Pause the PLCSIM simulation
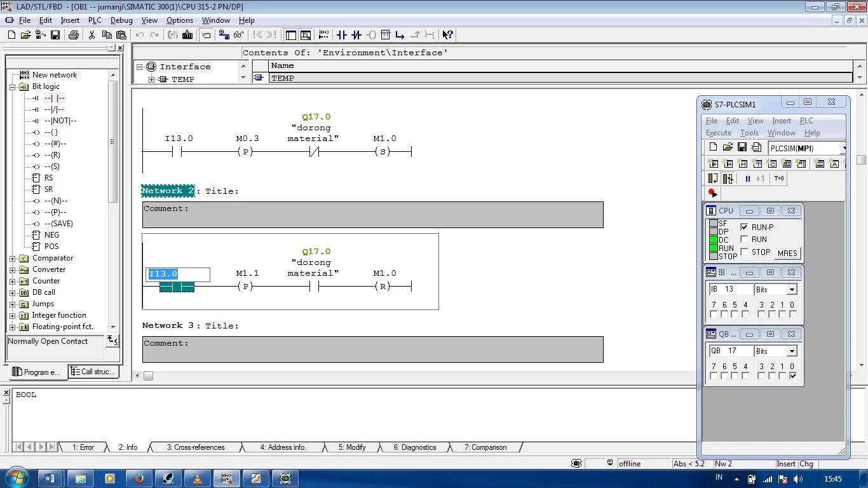 (x=748, y=179)
